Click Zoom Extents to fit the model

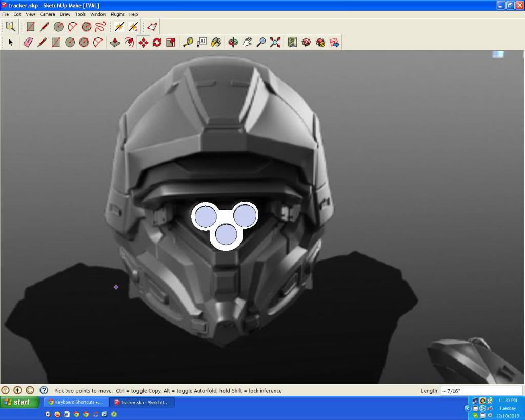[275, 43]
